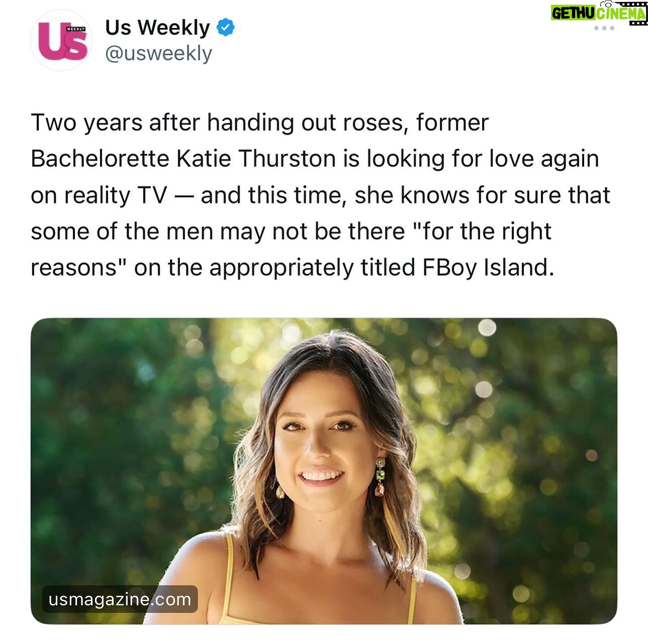Click the green CINEMA film-strip logo
Viewport: 648px width, 644px height.
pyautogui.click(x=621, y=13)
